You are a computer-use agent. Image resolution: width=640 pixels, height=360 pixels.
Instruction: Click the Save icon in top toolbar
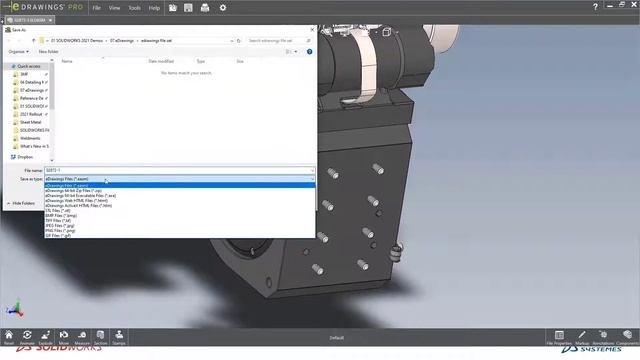pos(188,8)
